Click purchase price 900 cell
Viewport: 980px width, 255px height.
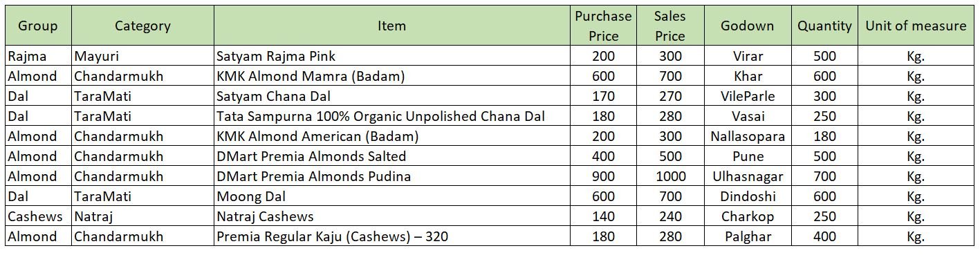coord(604,176)
